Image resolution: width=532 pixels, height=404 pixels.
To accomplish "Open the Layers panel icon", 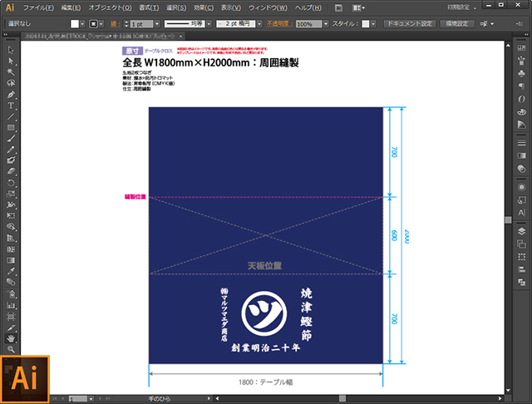I will coord(521,231).
